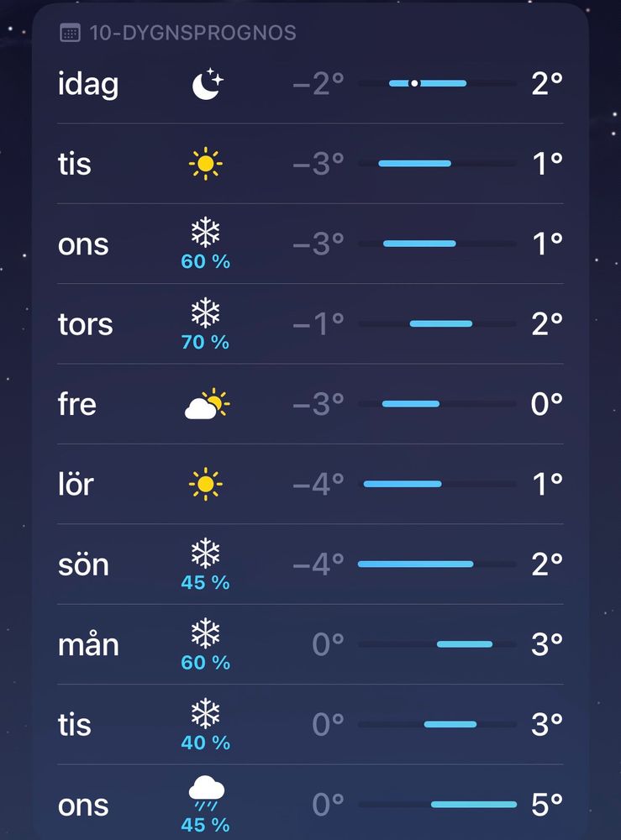The image size is (621, 840).
Task: Tap the sun icon for lör
Action: [x=205, y=484]
